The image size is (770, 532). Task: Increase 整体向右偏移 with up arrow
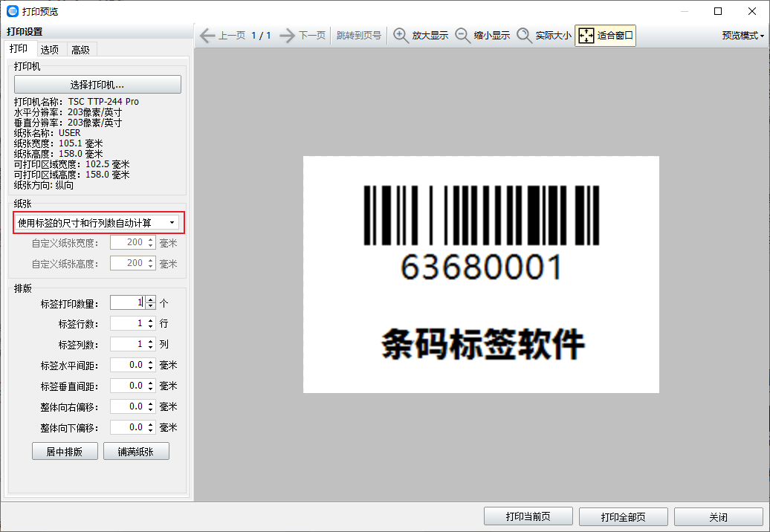pos(151,403)
